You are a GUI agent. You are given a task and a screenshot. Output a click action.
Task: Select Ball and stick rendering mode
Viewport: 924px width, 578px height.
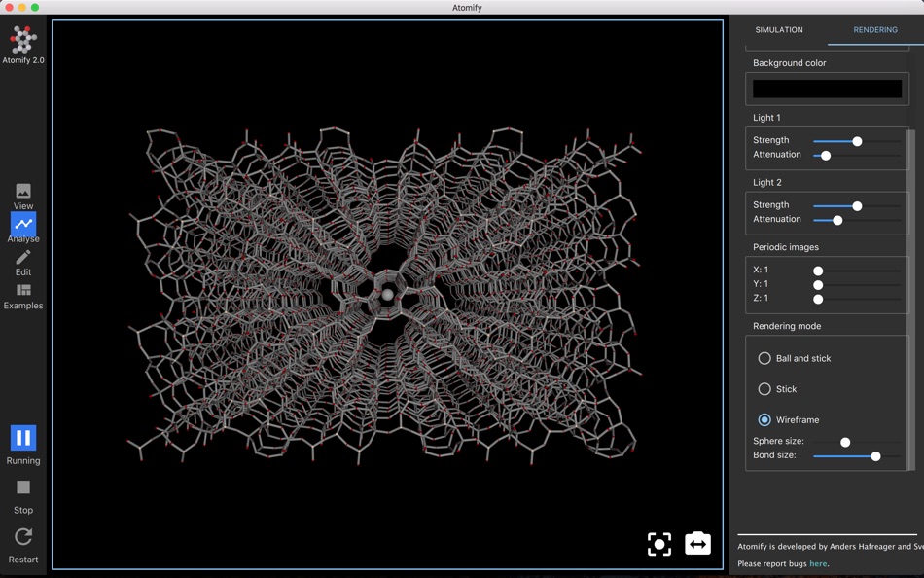(764, 358)
